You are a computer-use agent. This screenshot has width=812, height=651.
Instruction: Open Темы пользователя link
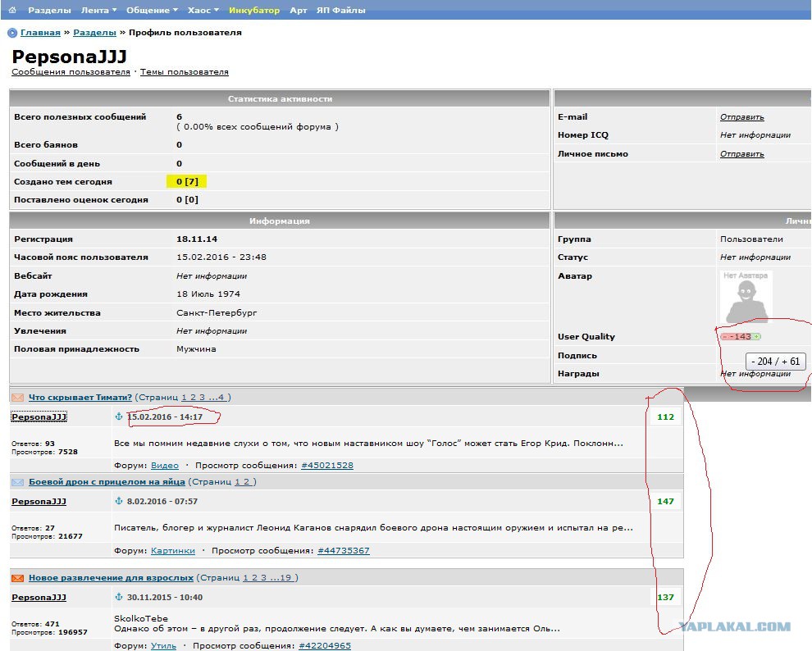[x=185, y=72]
